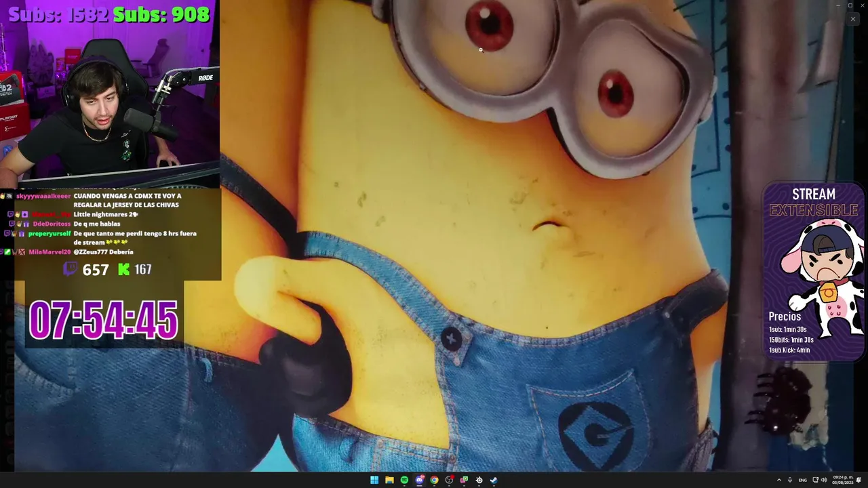Open the pink and green chat app icon

(x=464, y=480)
